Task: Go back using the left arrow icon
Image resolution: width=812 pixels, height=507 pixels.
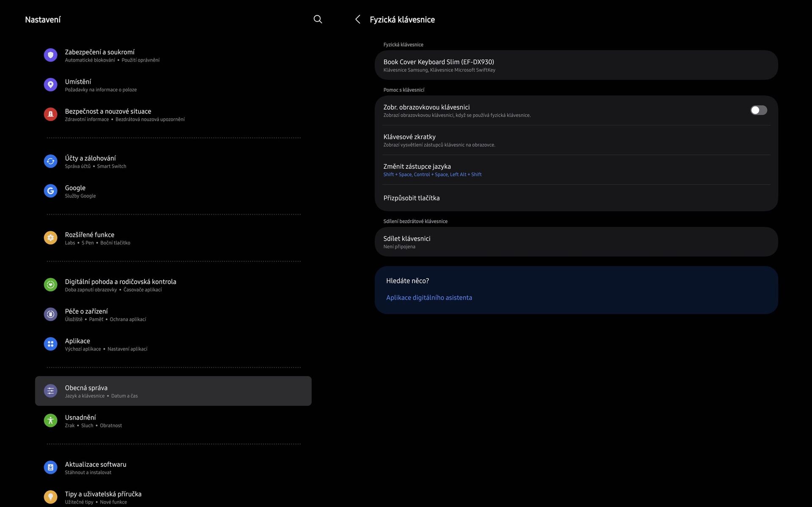Action: click(358, 19)
